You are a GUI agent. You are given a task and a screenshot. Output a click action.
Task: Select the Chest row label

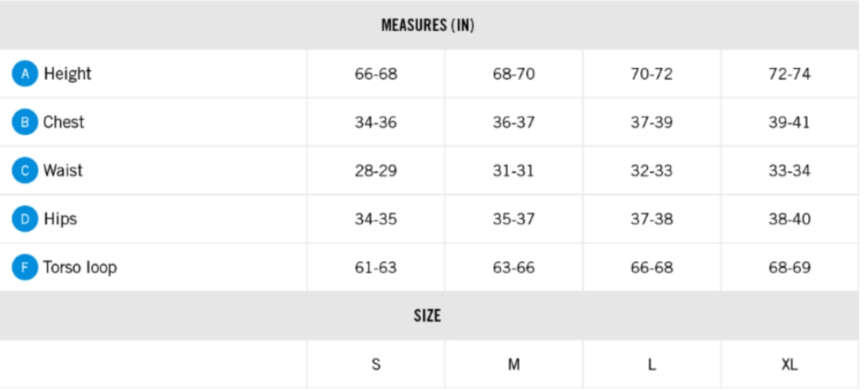coord(63,123)
